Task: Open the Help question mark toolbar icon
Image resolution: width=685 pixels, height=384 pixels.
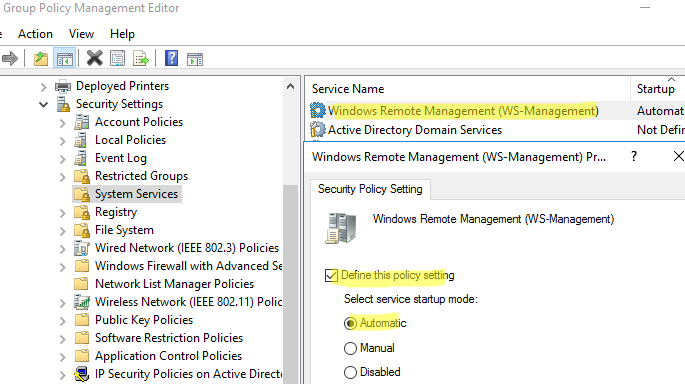Action: (171, 58)
